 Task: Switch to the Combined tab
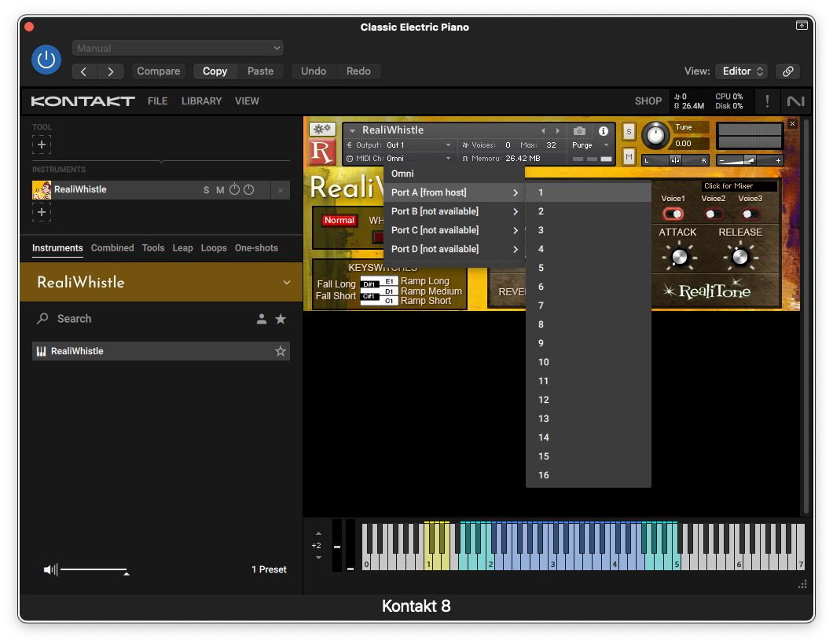point(112,248)
